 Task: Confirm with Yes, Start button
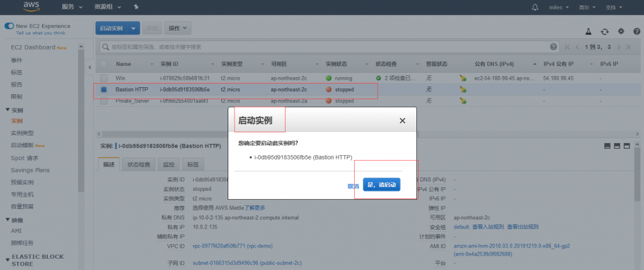pos(382,185)
